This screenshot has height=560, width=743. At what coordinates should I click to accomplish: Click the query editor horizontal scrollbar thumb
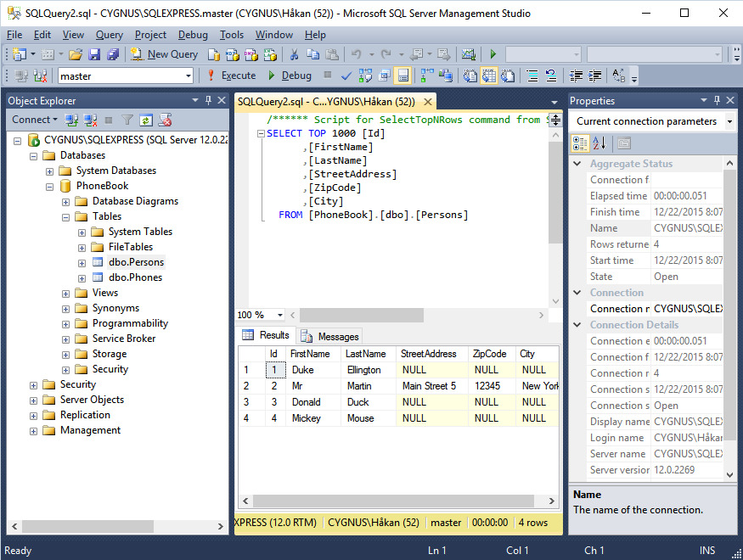pyautogui.click(x=362, y=315)
